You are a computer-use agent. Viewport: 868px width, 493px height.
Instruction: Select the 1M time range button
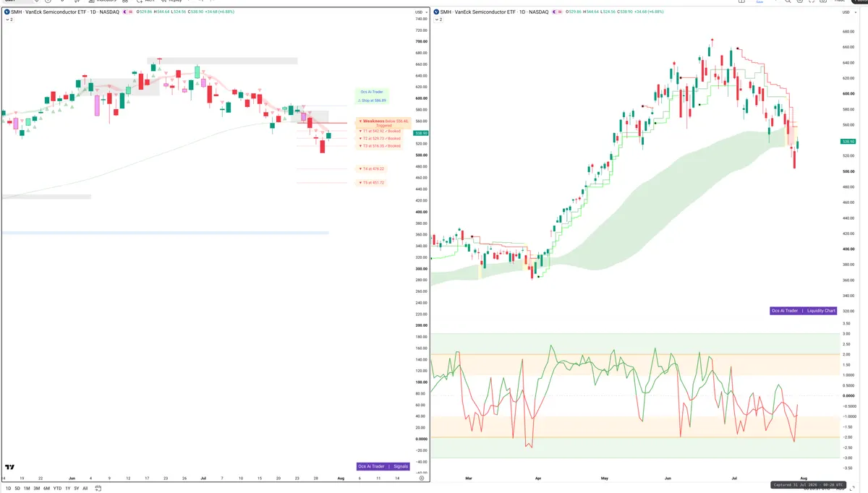[27, 489]
